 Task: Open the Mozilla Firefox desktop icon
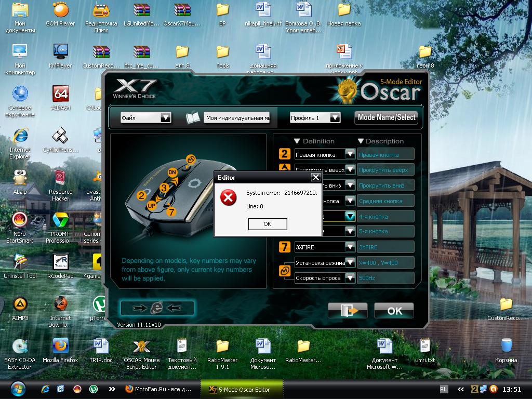(60, 351)
